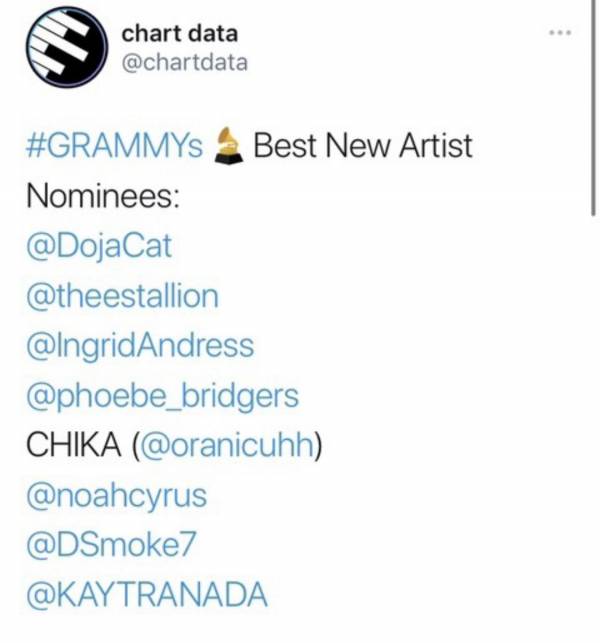Click the vertical scrollbar at right edge
Screen dimensions: 600x643
[593, 107]
